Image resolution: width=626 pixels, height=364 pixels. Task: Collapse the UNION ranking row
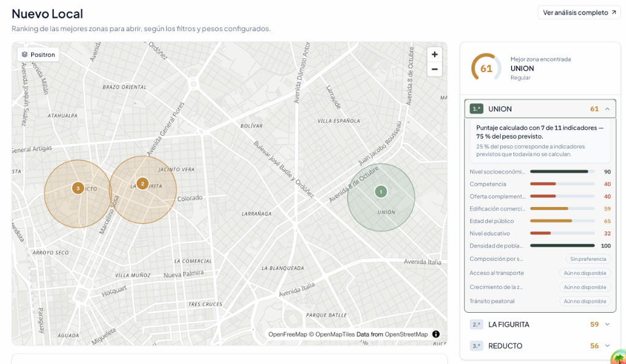click(540, 109)
